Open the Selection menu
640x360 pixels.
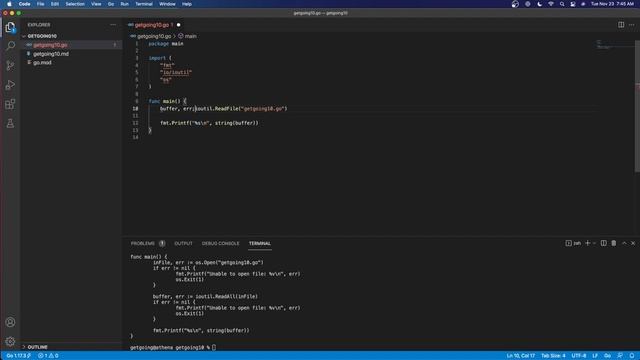point(75,4)
